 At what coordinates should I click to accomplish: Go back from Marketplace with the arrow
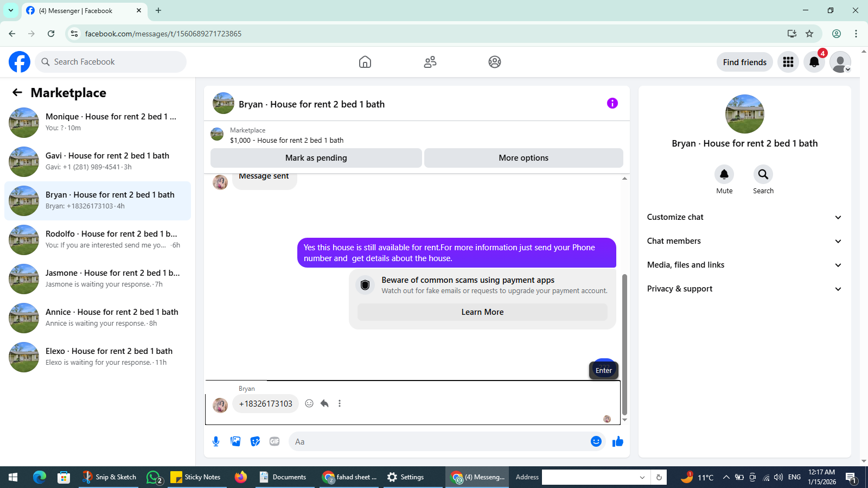tap(17, 92)
